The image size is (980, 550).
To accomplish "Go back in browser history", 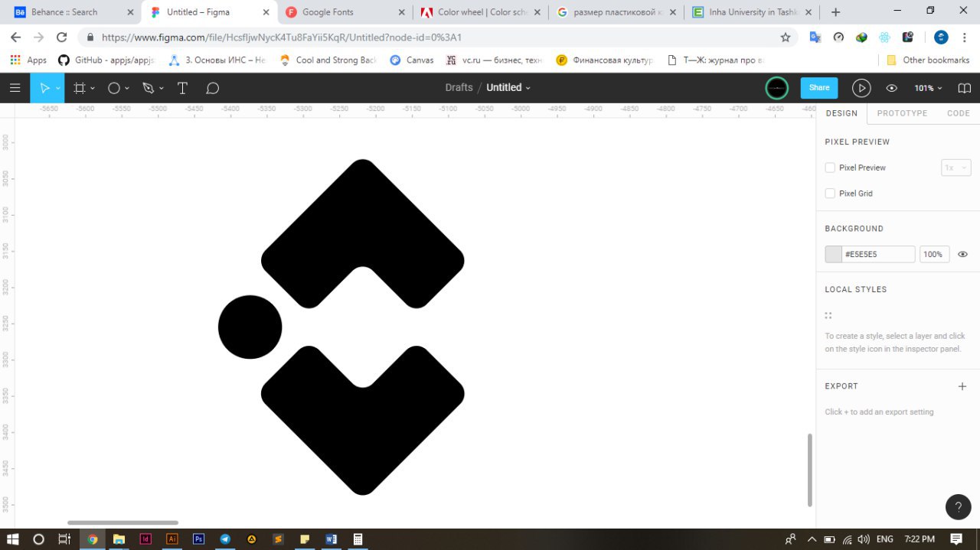I will click(16, 37).
